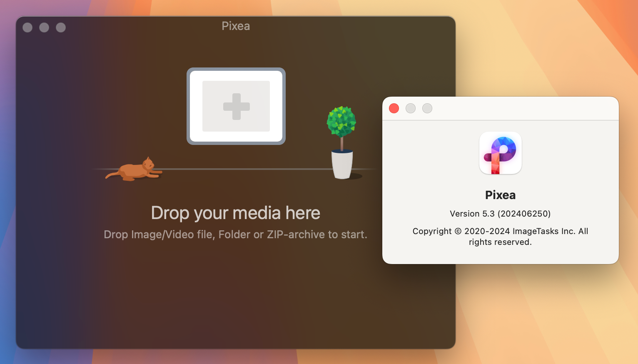The height and width of the screenshot is (364, 638).
Task: Close the main Pixea window
Action: click(27, 27)
